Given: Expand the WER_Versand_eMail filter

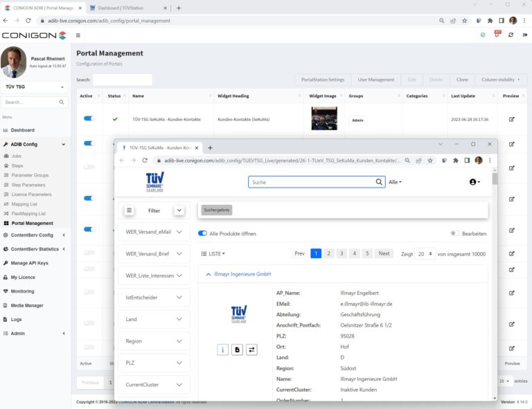Looking at the screenshot, I should tap(154, 232).
